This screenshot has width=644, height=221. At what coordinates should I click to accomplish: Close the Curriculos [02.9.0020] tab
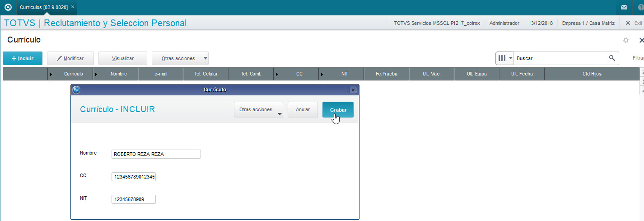pyautogui.click(x=73, y=7)
